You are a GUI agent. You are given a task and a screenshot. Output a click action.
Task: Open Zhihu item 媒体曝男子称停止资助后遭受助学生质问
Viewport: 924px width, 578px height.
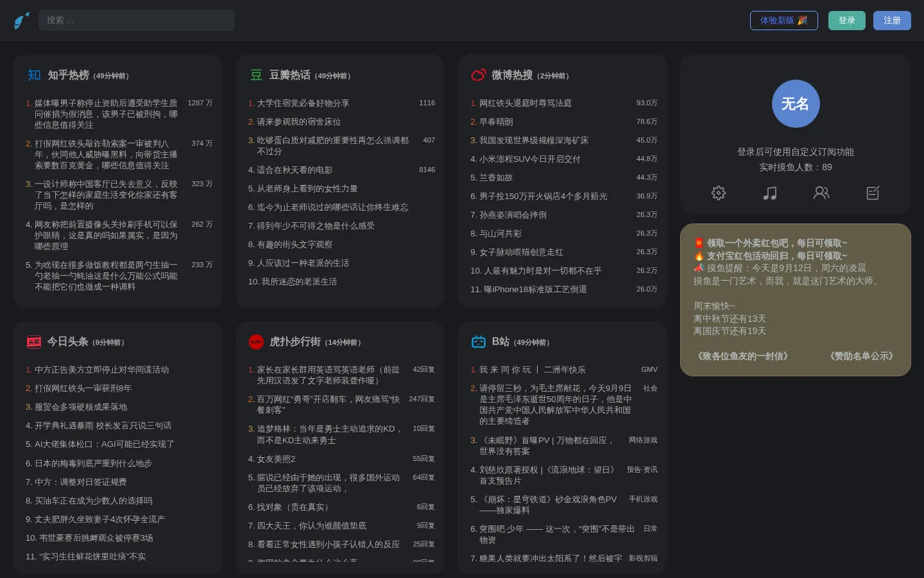106,114
